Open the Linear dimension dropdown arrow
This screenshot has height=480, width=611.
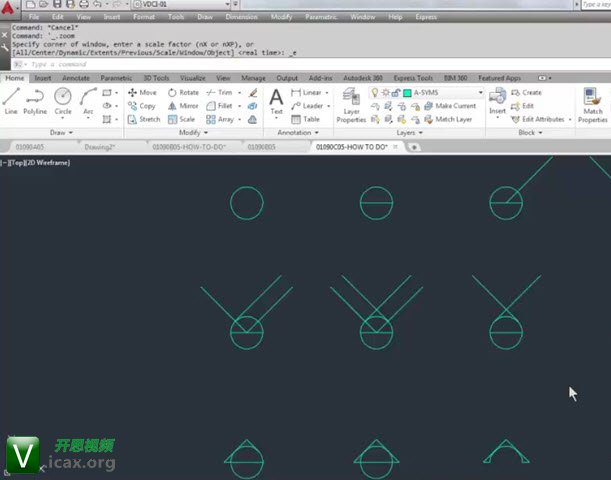pos(327,92)
